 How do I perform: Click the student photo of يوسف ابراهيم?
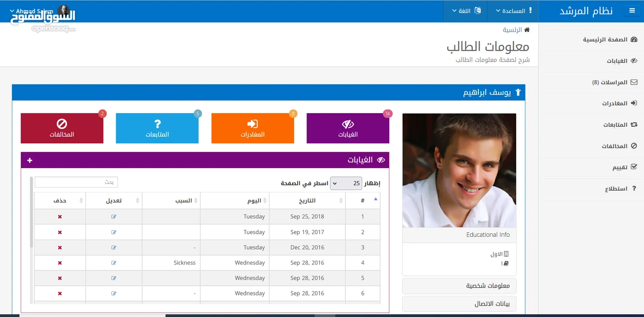459,170
